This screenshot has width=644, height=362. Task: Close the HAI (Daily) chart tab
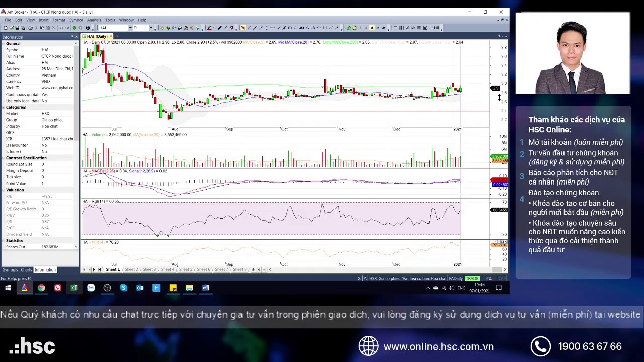(x=110, y=36)
